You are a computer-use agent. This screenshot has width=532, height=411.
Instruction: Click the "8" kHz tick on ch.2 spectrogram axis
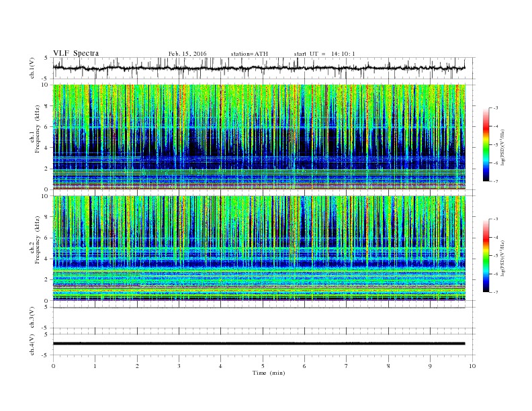pos(47,217)
